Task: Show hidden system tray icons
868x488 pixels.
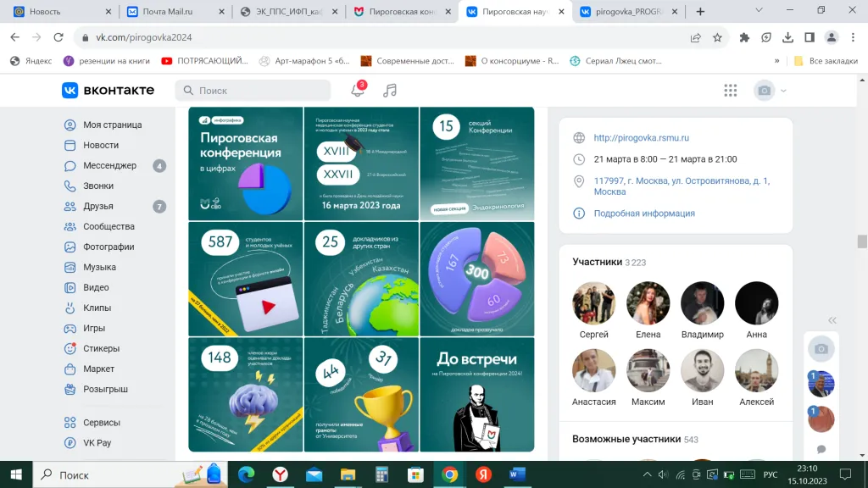Action: pos(647,474)
